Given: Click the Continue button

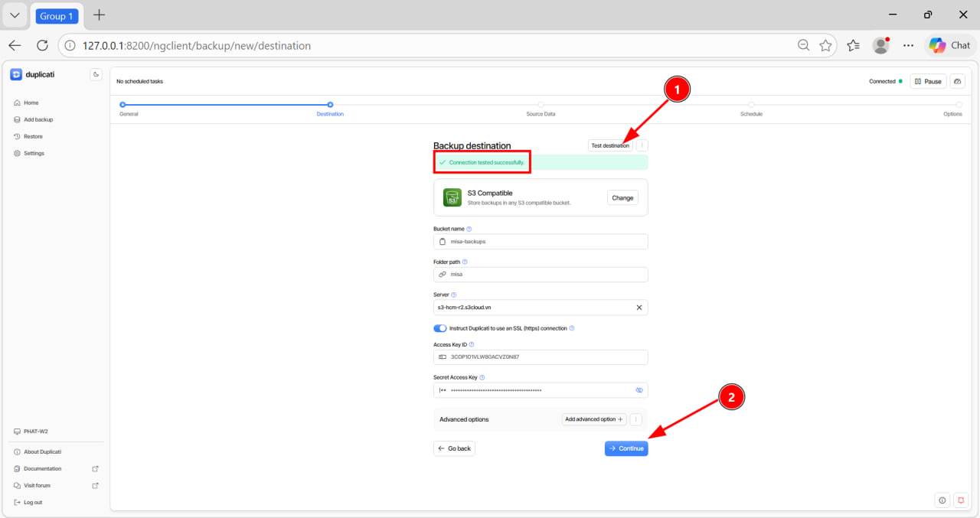Looking at the screenshot, I should [x=626, y=448].
